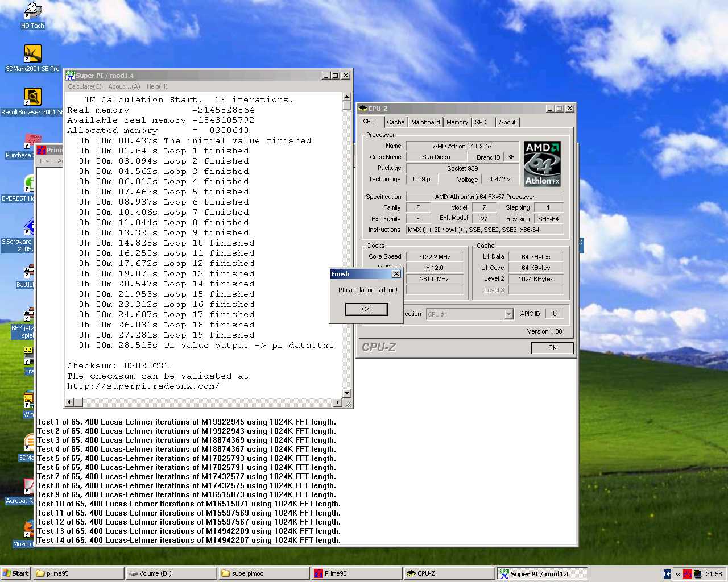Open Test menu in Prime95 window
The image size is (728, 582).
click(45, 161)
